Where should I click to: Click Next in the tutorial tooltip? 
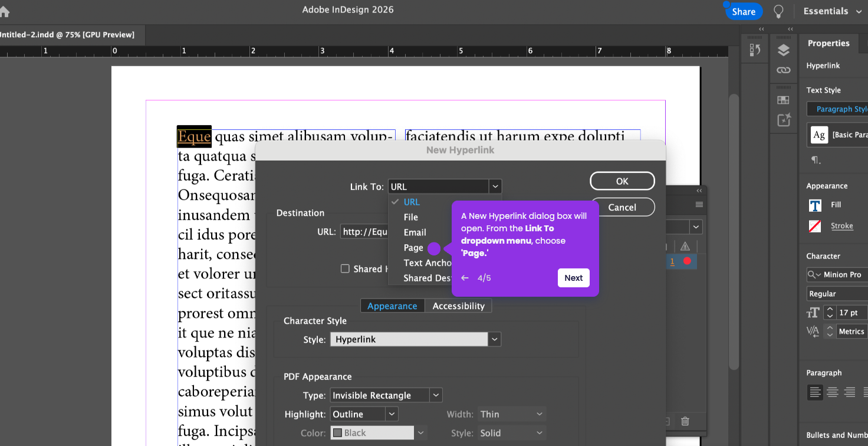(x=574, y=278)
